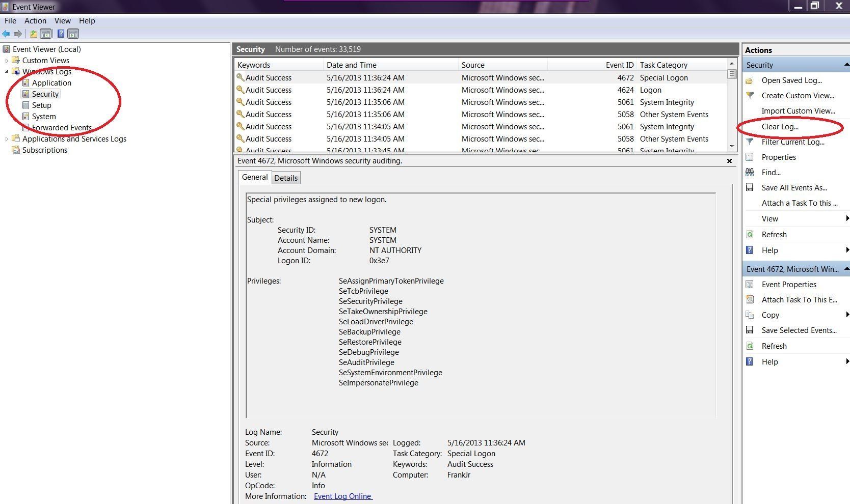
Task: Collapse the Windows Logs tree node
Action: [x=7, y=72]
